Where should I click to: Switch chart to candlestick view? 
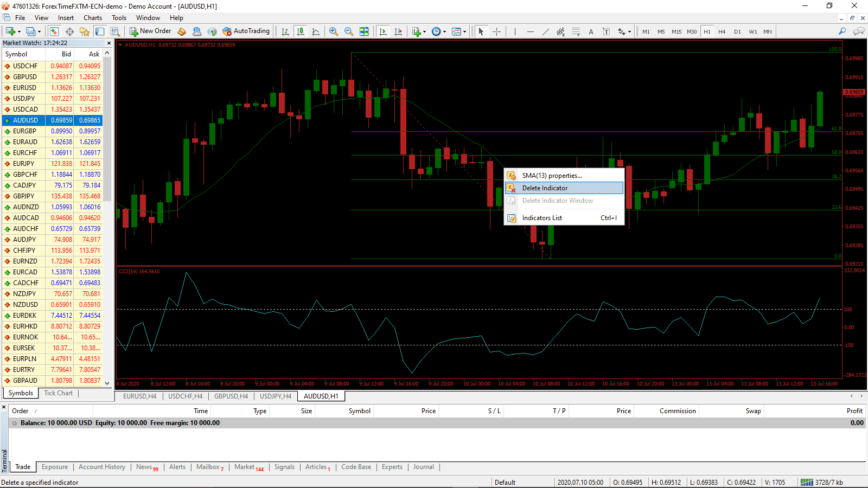(301, 31)
